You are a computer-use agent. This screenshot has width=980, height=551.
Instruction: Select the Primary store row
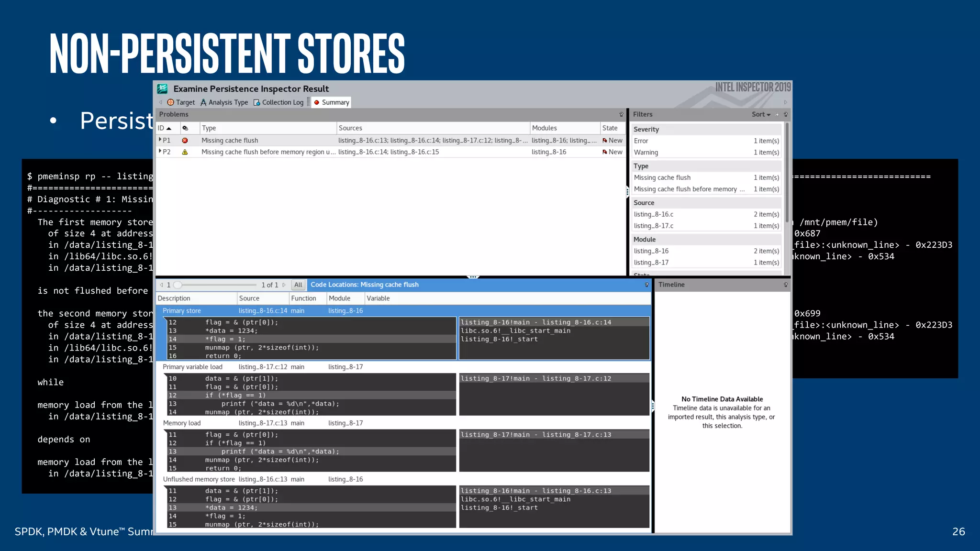click(x=403, y=311)
